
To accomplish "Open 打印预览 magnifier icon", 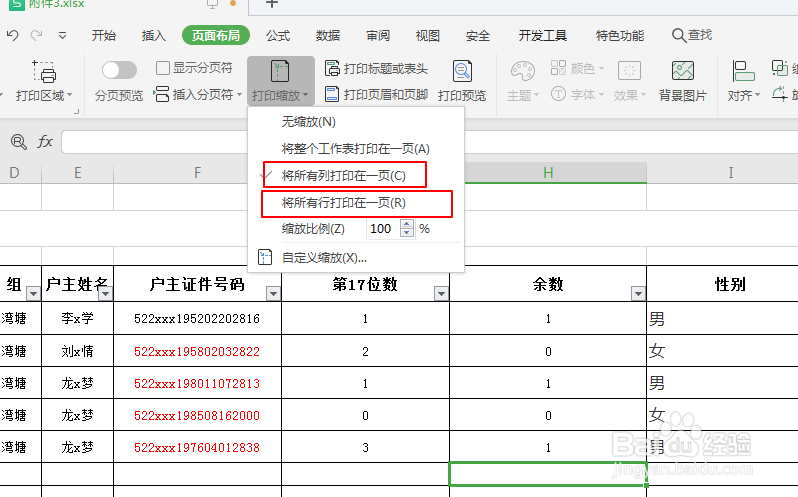I will (462, 71).
